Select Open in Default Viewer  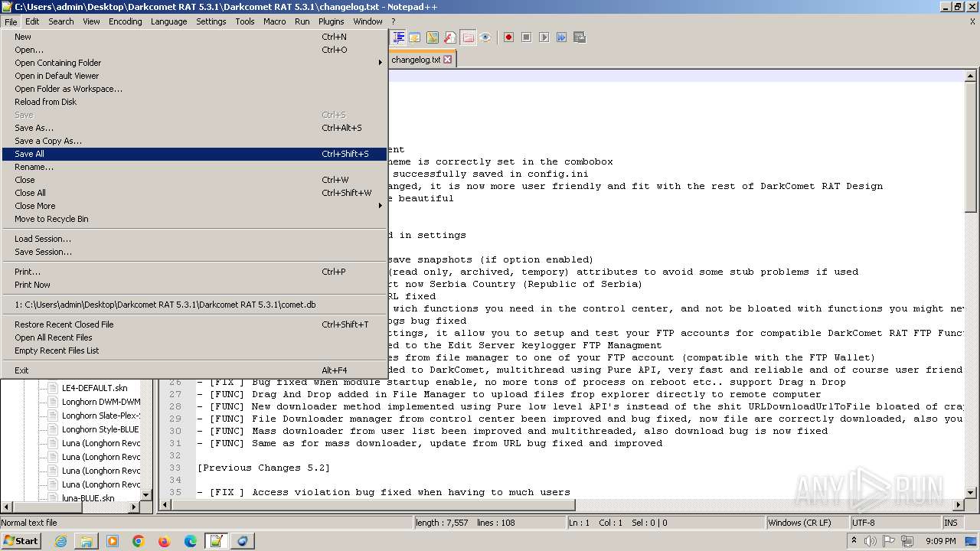(x=194, y=76)
